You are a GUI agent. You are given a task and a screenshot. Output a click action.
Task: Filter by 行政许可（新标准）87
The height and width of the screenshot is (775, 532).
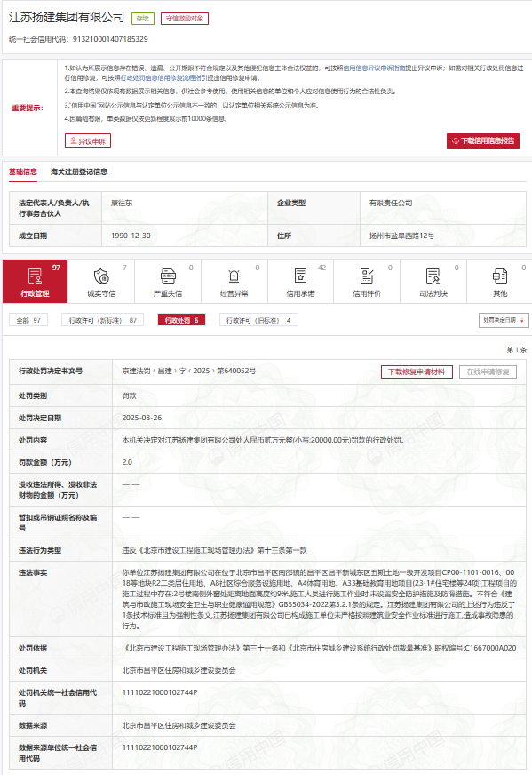[103, 320]
